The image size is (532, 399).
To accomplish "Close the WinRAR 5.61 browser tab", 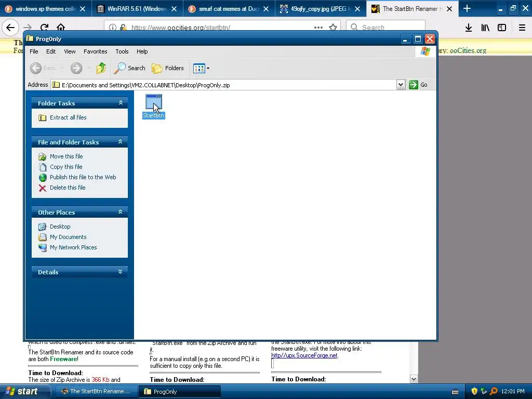I will click(174, 9).
